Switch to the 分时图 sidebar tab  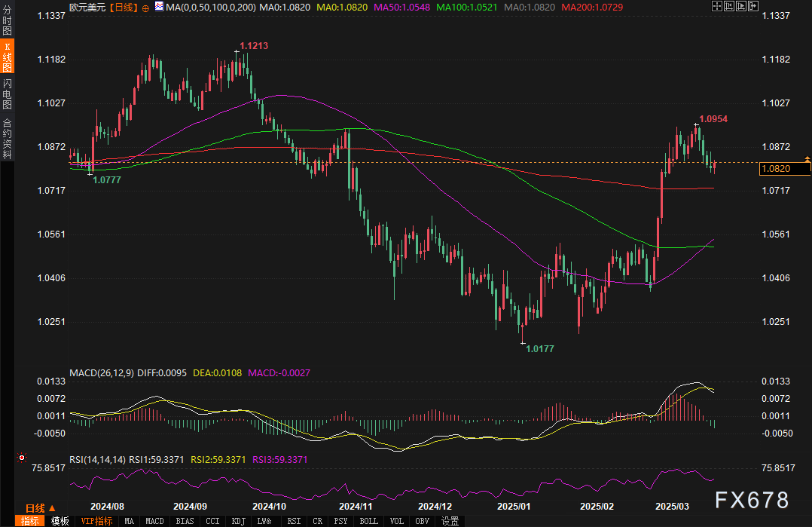pyautogui.click(x=7, y=20)
